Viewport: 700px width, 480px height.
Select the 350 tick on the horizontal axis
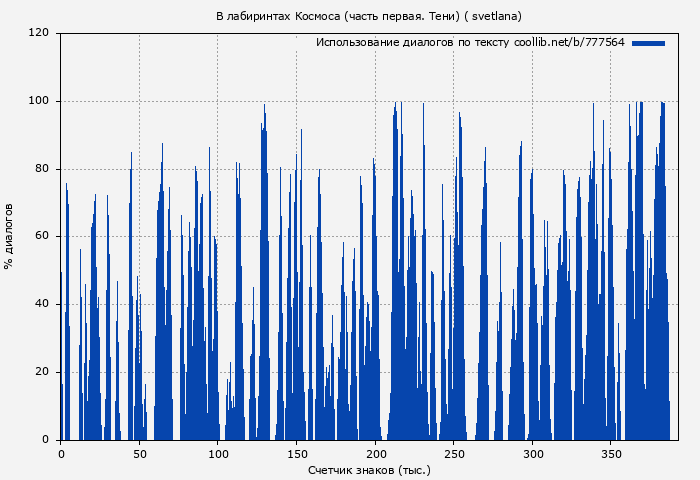[610, 454]
